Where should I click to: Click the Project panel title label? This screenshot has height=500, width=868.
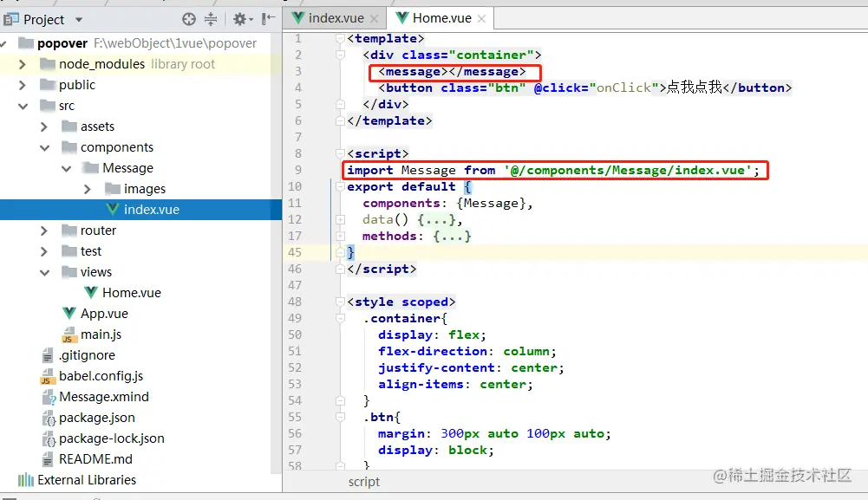coord(43,20)
